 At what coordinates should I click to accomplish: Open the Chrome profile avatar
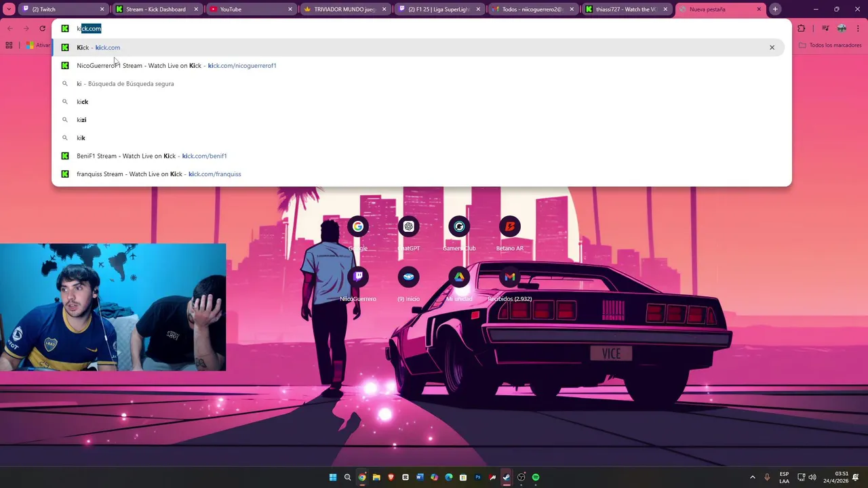coord(842,28)
